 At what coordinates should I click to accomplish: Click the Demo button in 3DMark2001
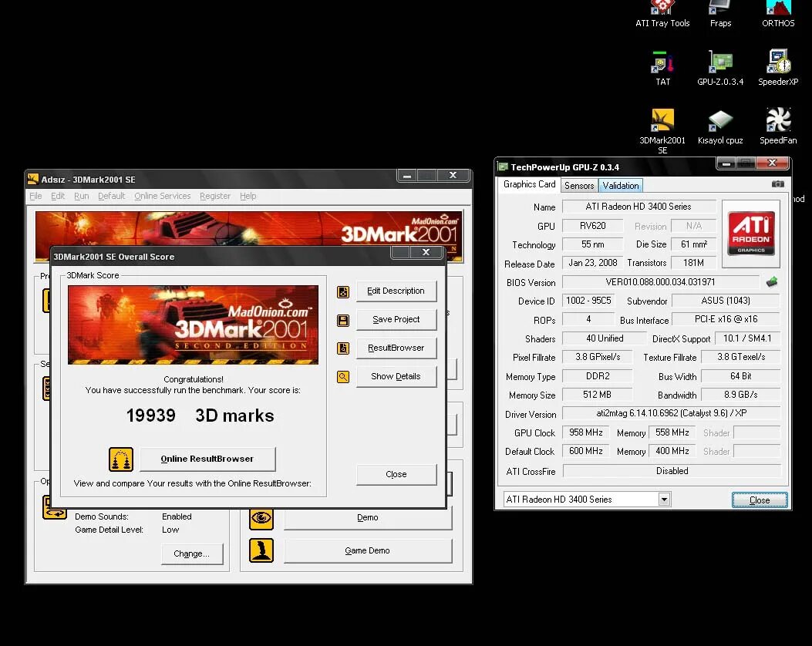coord(368,517)
